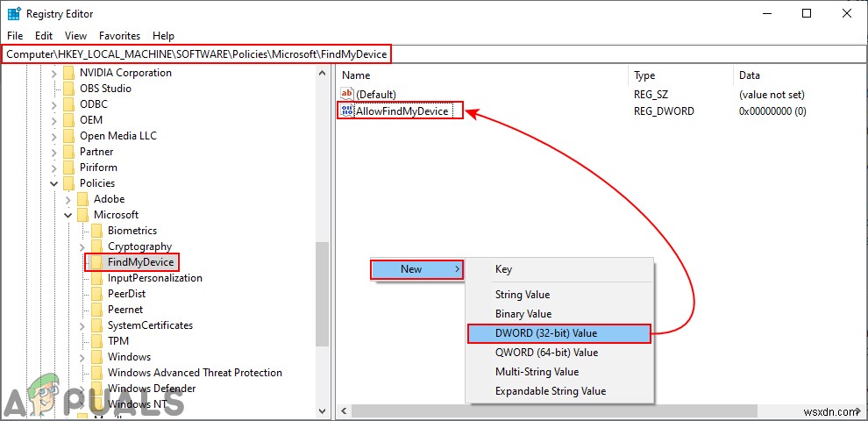868x421 pixels.
Task: Select the PeerDist folder icon
Action: tap(96, 294)
